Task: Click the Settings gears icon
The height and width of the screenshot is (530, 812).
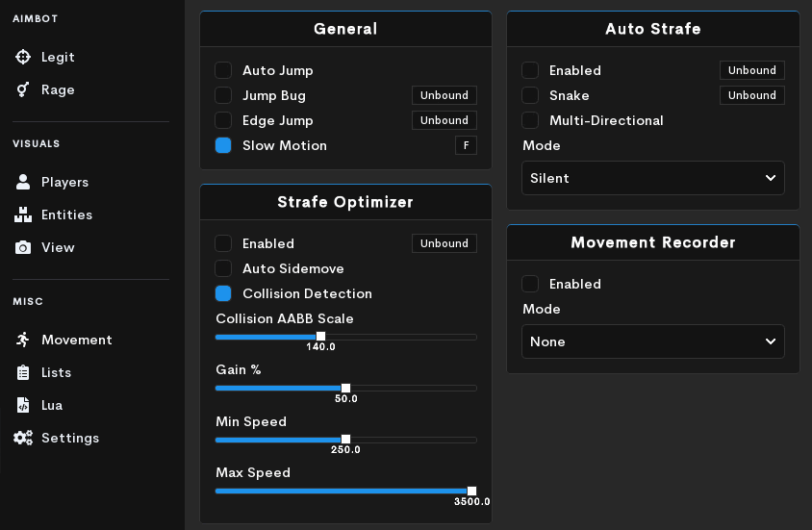Action: [23, 438]
